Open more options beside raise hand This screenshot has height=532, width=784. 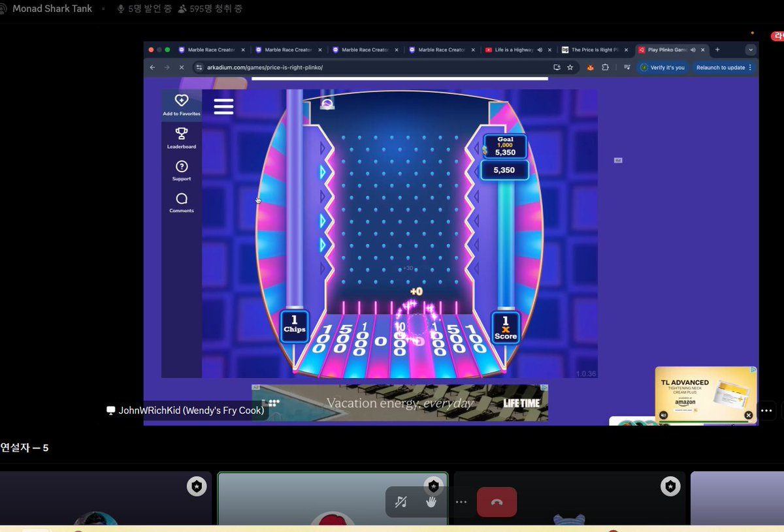(461, 502)
